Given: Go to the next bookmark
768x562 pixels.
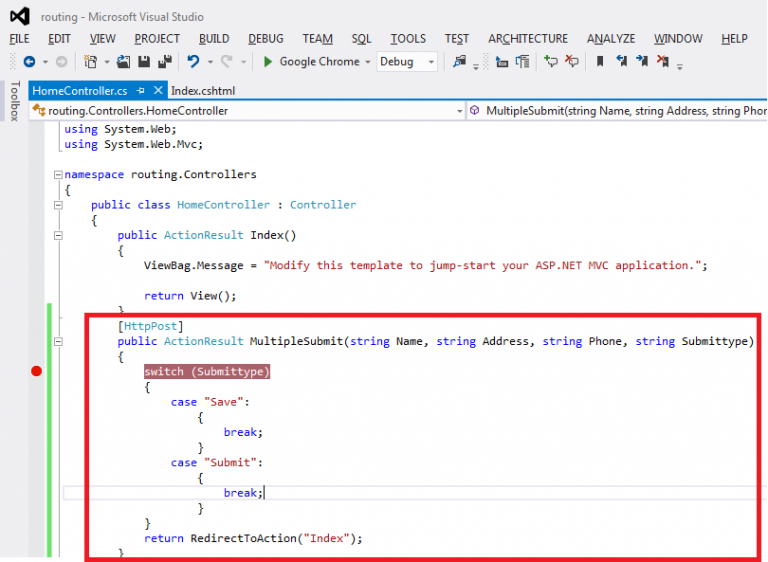Looking at the screenshot, I should click(x=642, y=62).
